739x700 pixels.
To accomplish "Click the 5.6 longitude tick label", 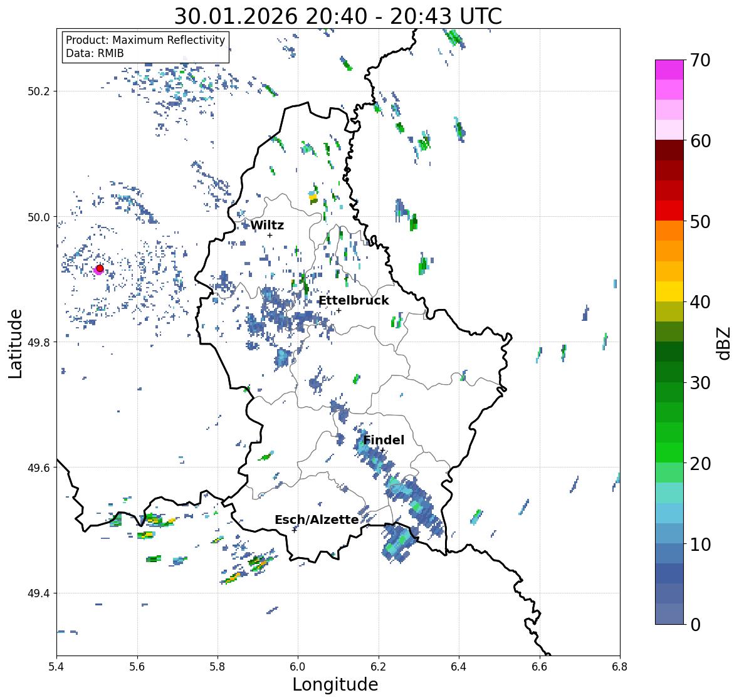I will point(137,667).
